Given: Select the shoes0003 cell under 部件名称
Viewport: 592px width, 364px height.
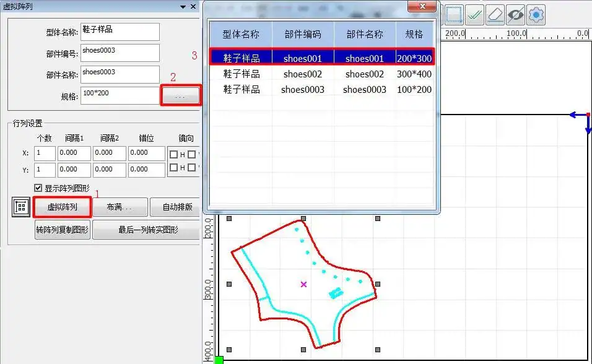Looking at the screenshot, I should coord(365,90).
